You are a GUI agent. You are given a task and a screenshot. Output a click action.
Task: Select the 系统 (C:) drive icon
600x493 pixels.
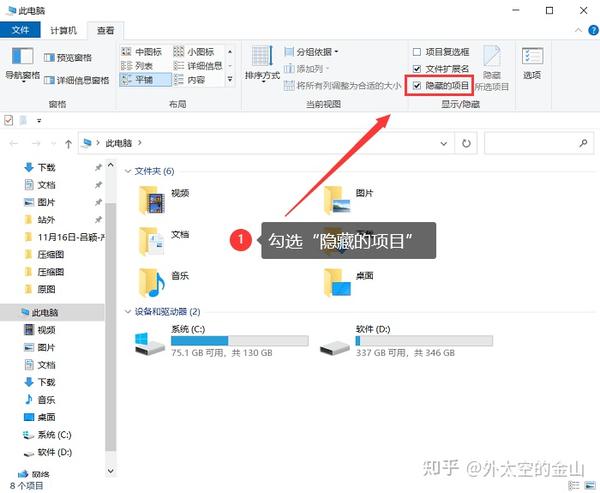[x=149, y=344]
